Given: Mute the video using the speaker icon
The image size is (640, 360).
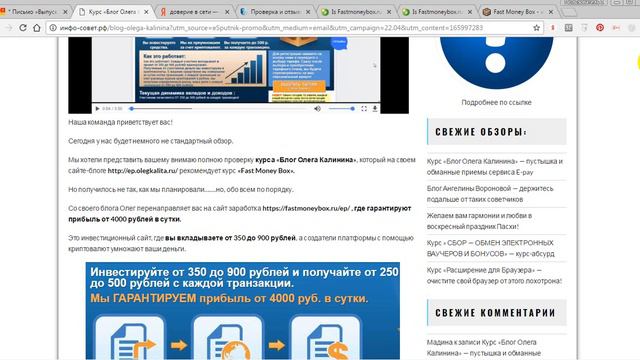Looking at the screenshot, I should 317,109.
